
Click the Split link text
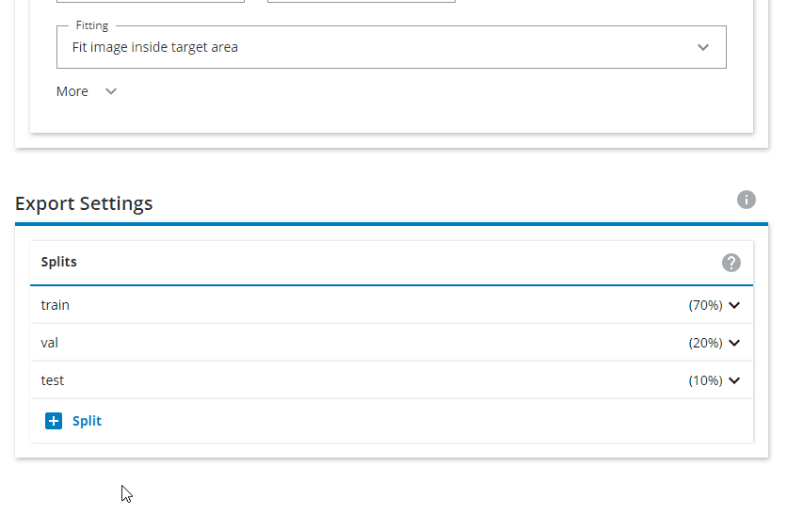(x=87, y=421)
